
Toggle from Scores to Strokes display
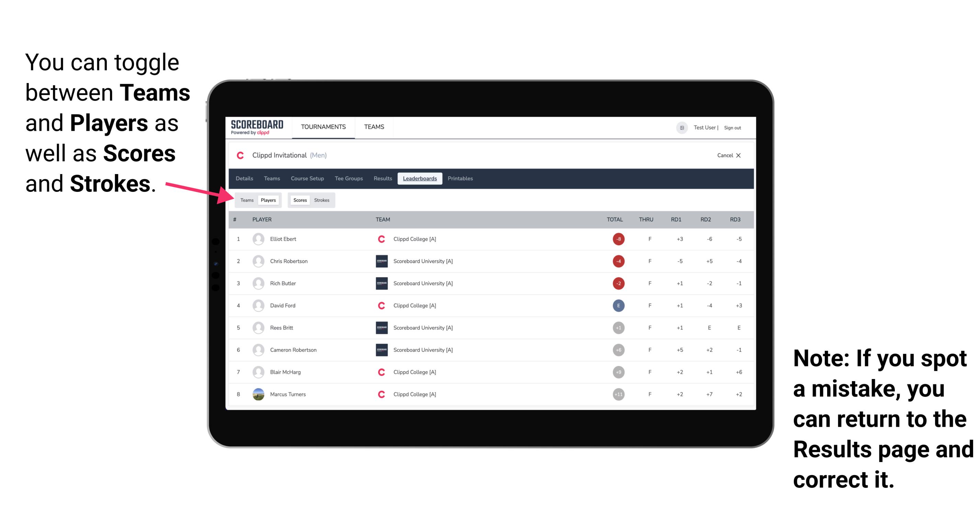click(321, 200)
